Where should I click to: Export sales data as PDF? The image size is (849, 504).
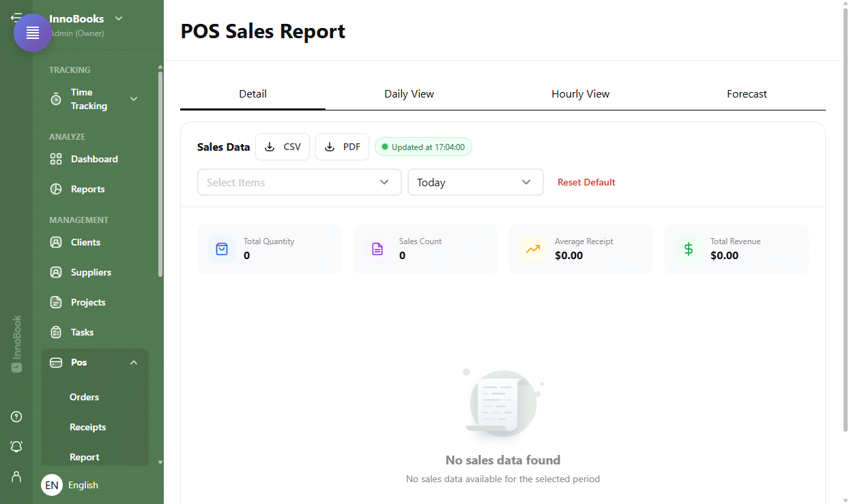[x=342, y=147]
